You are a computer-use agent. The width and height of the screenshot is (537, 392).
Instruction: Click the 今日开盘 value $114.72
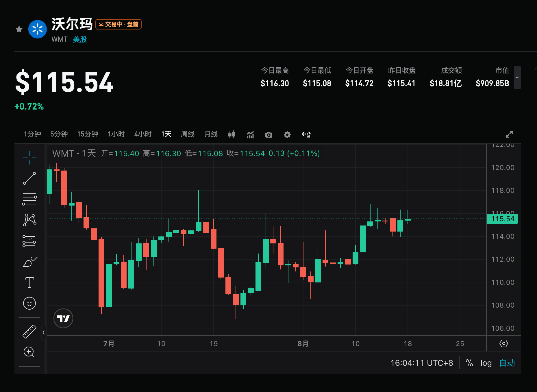click(359, 84)
